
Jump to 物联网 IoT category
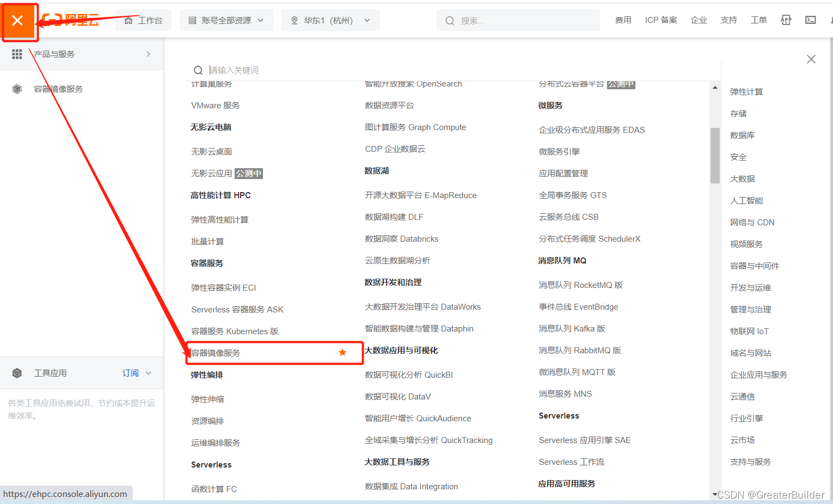[x=749, y=331]
